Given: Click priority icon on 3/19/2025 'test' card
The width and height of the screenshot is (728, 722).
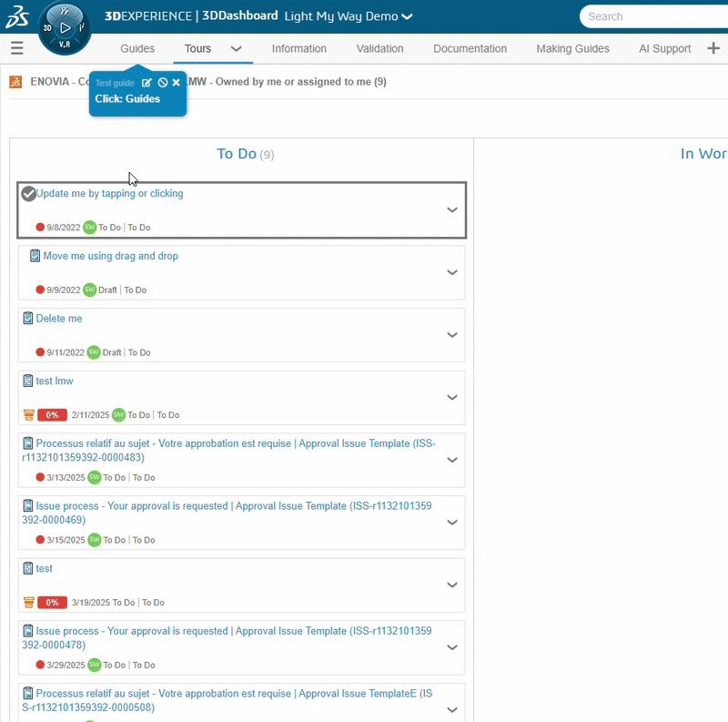Looking at the screenshot, I should pyautogui.click(x=29, y=603).
